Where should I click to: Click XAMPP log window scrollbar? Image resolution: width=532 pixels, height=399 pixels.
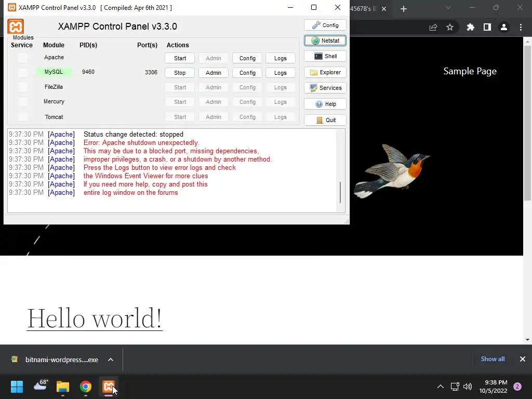tap(340, 192)
